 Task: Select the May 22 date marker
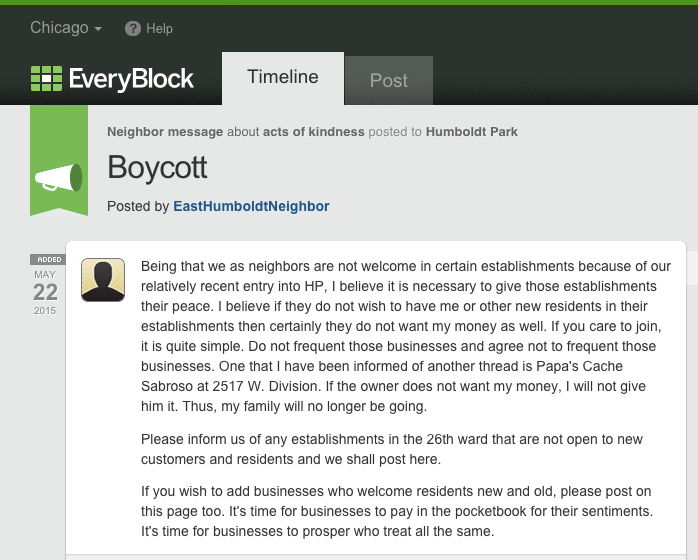point(46,291)
